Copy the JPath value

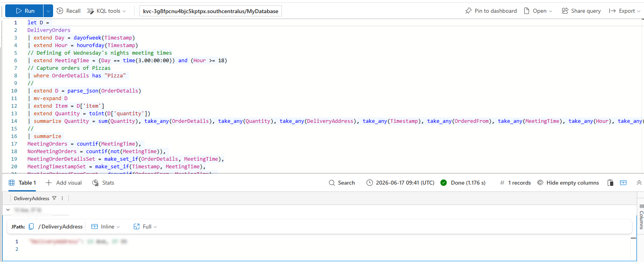(x=31, y=227)
